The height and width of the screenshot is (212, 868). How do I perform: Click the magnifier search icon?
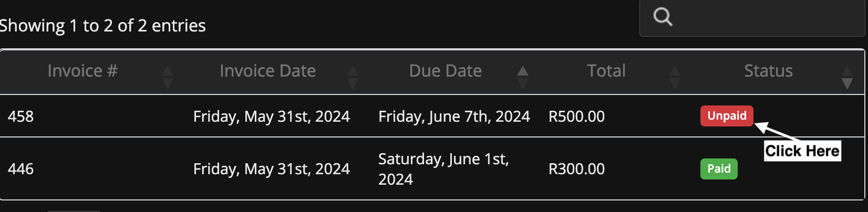click(x=663, y=17)
